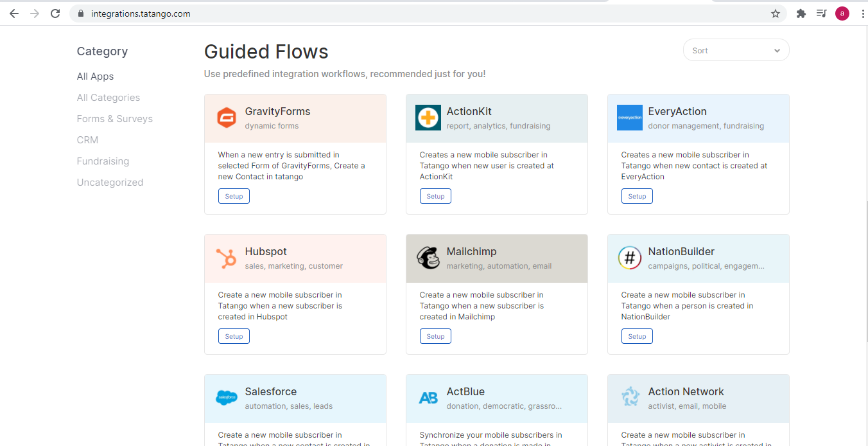The image size is (868, 446).
Task: Click the Mailchimp monkey logo icon
Action: 428,258
